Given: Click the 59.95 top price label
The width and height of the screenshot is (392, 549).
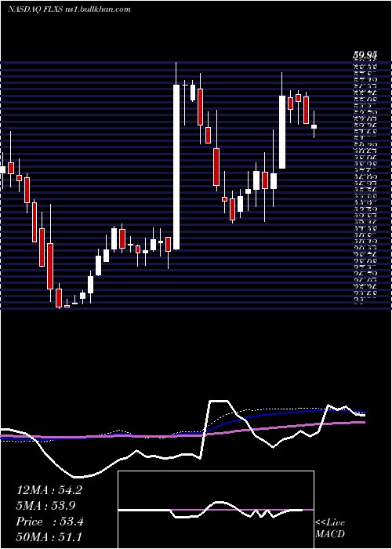Looking at the screenshot, I should coord(365,55).
